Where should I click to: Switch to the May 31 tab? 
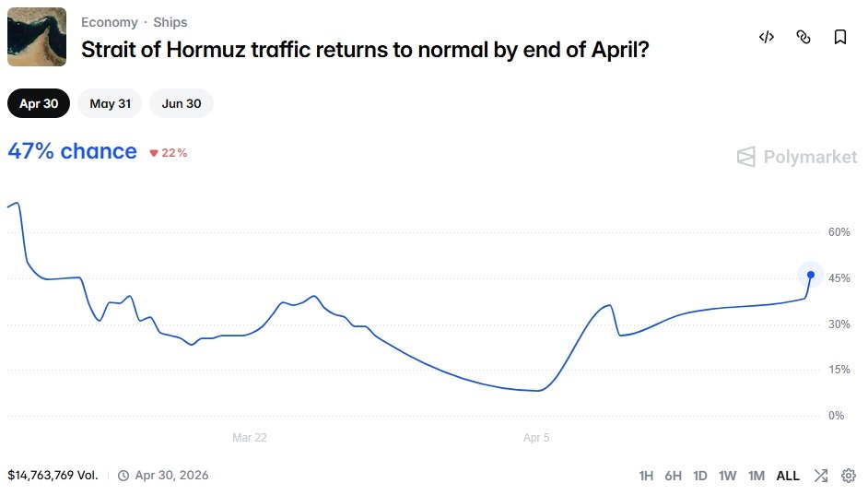point(110,103)
